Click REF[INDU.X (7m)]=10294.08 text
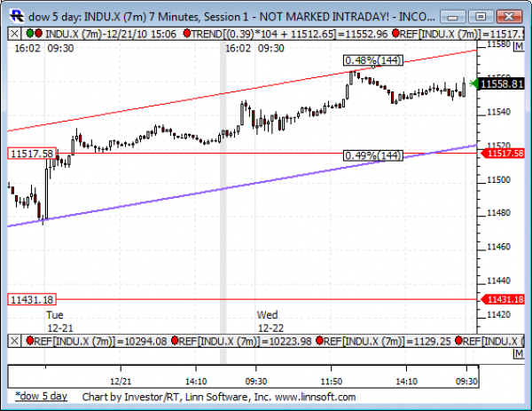 click(x=100, y=341)
